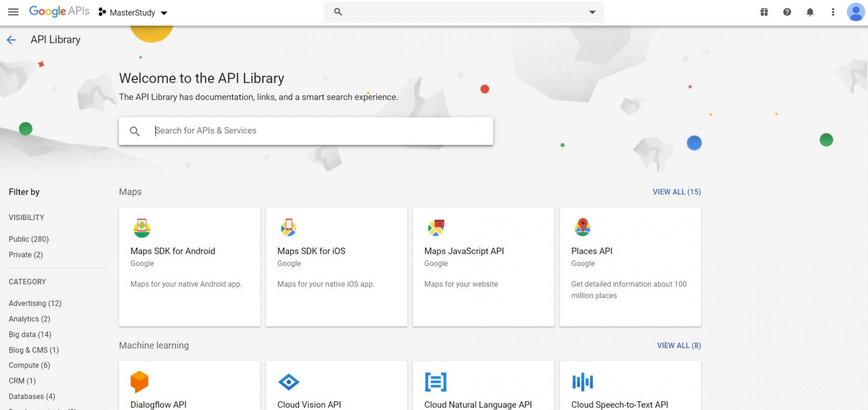
Task: Click the back arrow beside API Library
Action: click(x=12, y=40)
